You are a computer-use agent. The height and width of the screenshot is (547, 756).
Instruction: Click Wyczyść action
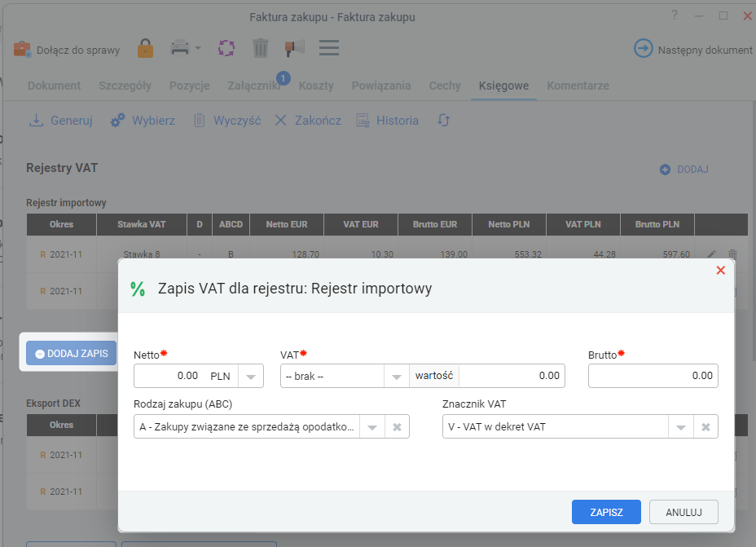click(x=227, y=121)
